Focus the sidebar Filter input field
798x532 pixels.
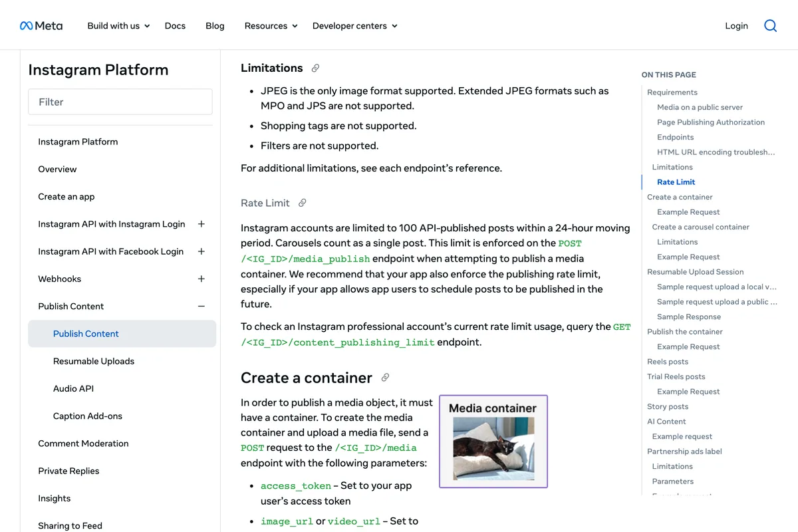[x=120, y=102]
